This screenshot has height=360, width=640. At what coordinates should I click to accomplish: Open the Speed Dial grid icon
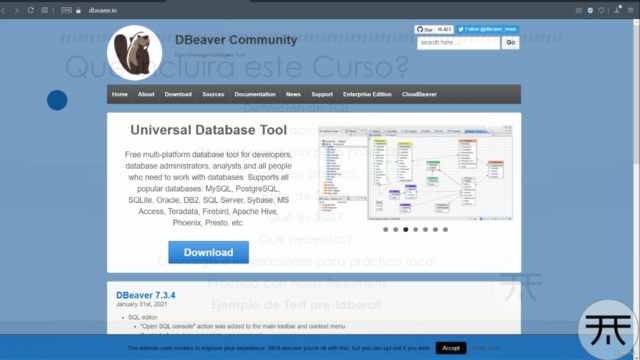click(x=44, y=10)
